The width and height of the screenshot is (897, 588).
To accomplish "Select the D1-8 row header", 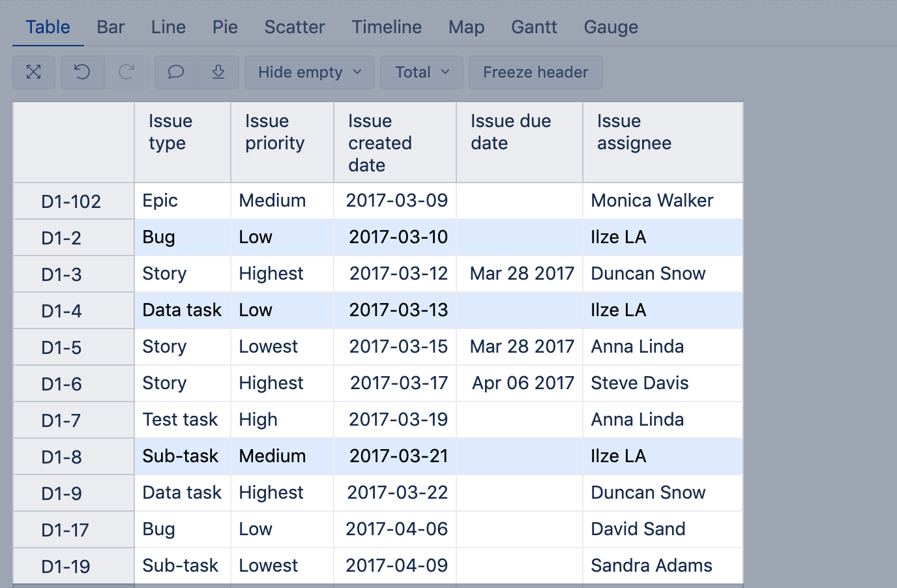I will tap(61, 457).
